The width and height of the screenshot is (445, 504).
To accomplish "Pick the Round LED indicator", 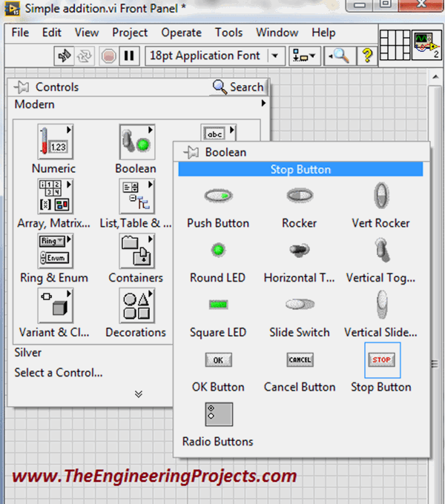I will click(x=218, y=251).
